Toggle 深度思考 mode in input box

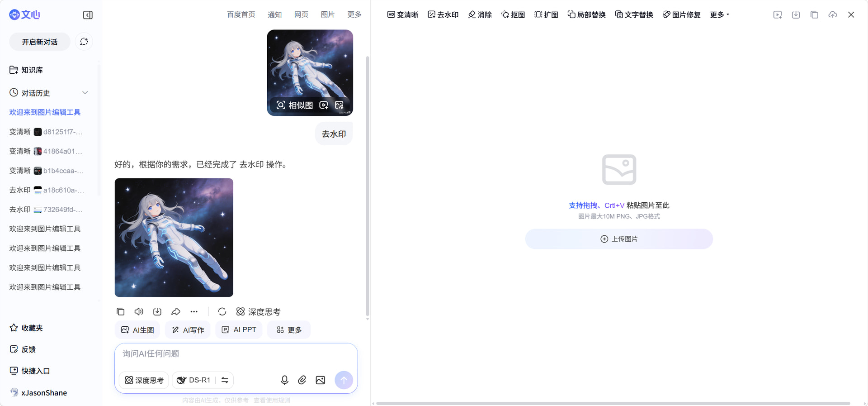(x=144, y=380)
